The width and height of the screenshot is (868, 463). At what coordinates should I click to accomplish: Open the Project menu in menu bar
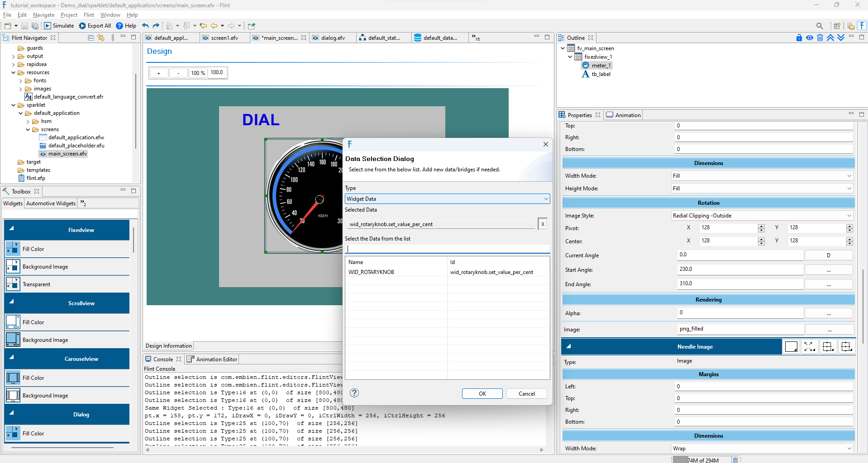[69, 15]
